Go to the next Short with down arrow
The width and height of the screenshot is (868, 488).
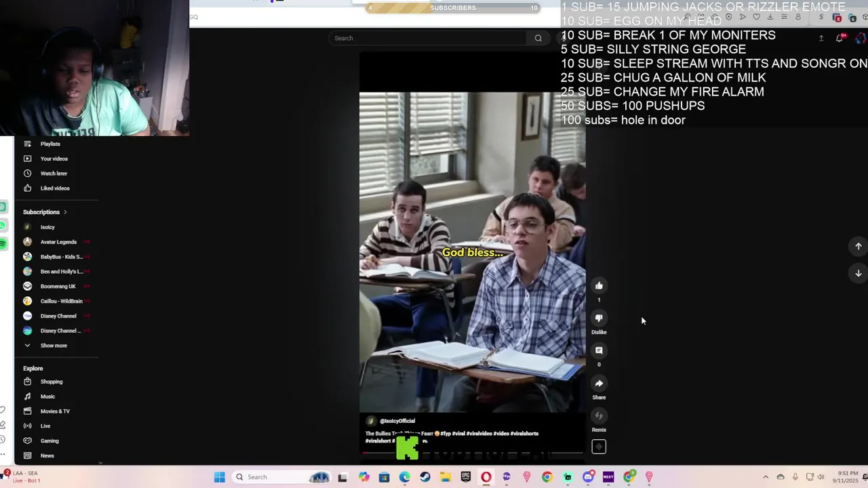pyautogui.click(x=858, y=273)
